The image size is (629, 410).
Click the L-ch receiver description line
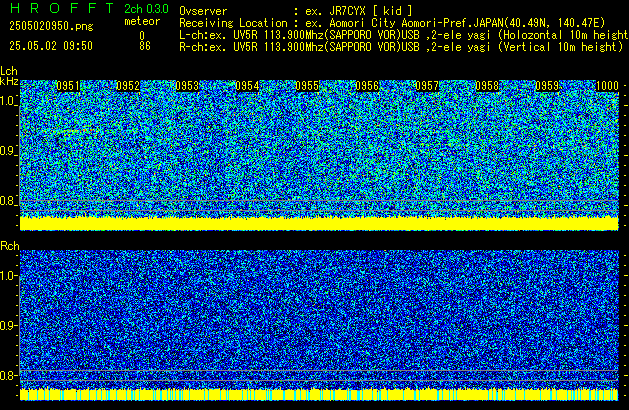coord(404,35)
